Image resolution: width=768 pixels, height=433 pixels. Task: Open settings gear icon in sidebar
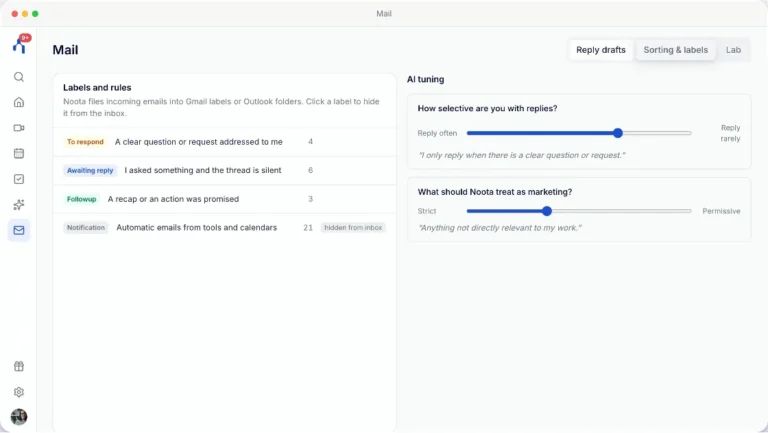[x=19, y=392]
